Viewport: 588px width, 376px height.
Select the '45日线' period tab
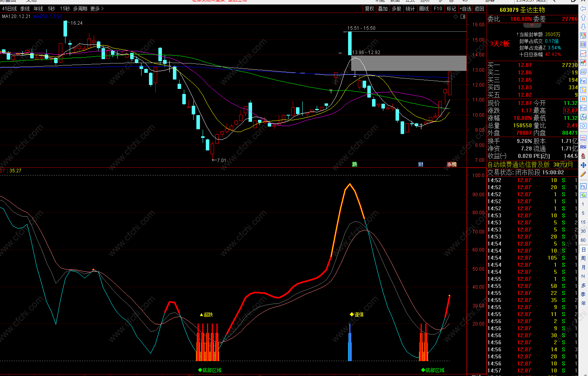(9, 9)
